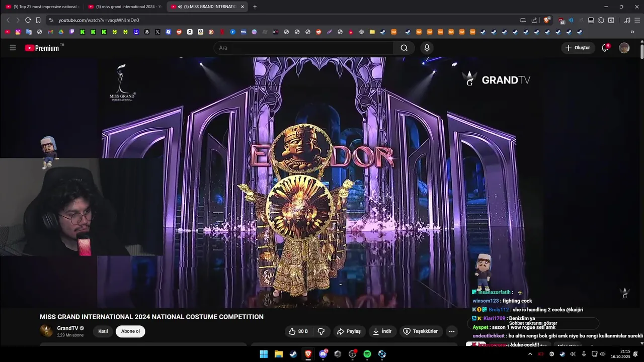This screenshot has width=644, height=362.
Task: Click the address bar URL
Action: click(99, 20)
